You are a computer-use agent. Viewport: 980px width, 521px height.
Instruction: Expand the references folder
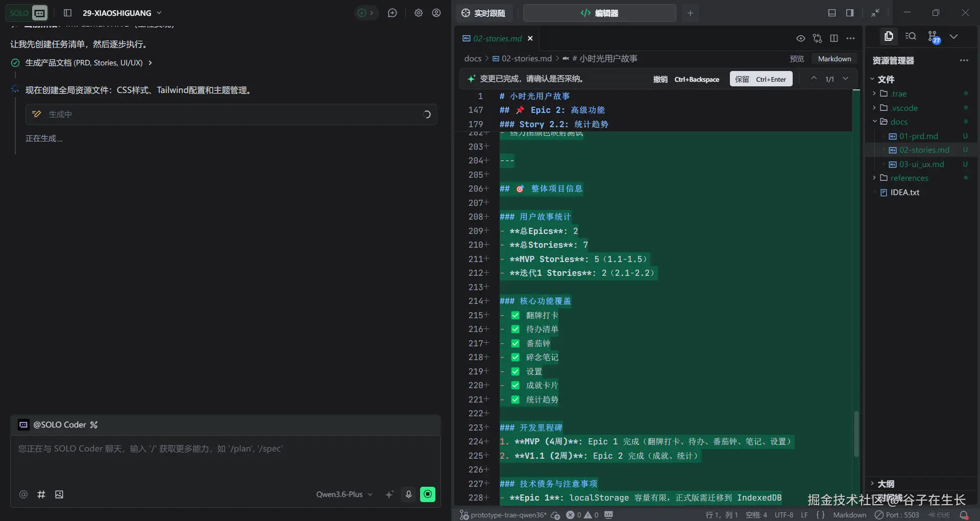909,178
